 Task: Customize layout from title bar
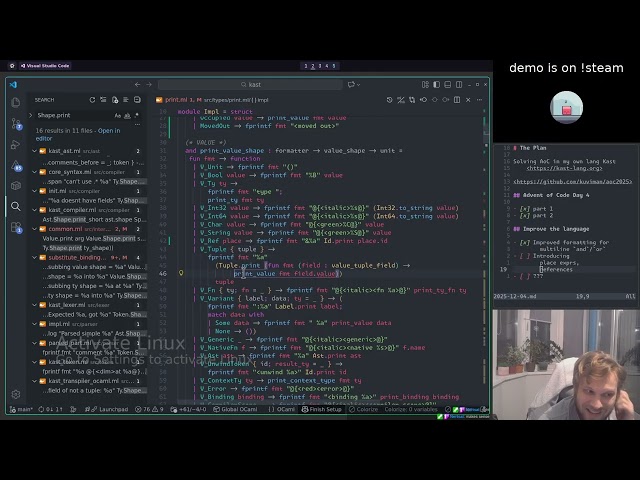[x=425, y=84]
